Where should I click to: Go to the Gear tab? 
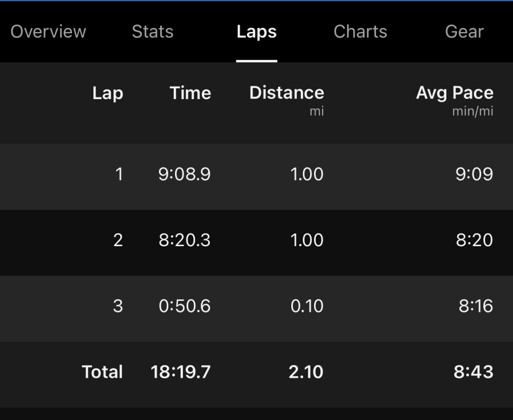pos(464,32)
